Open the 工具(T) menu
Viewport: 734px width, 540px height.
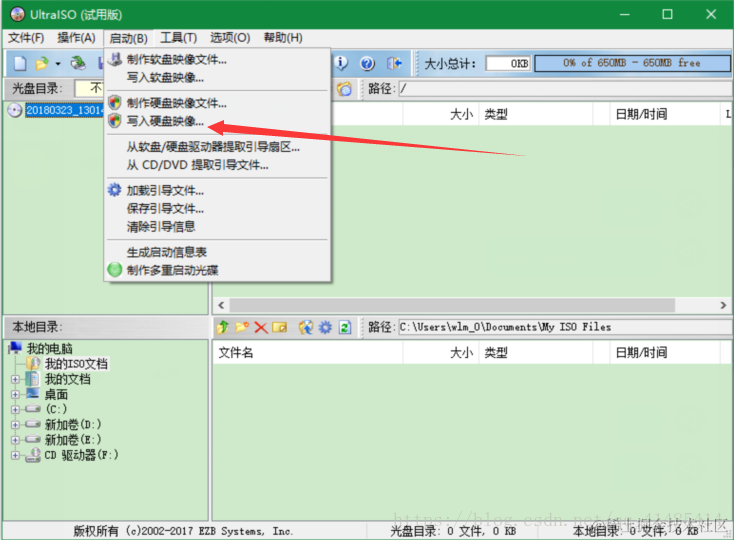point(178,37)
